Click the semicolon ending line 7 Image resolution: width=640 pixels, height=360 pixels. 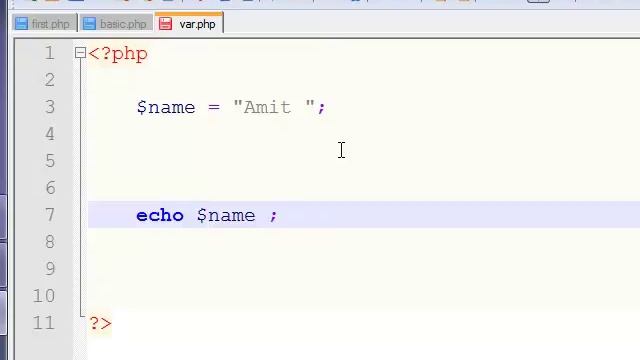273,216
